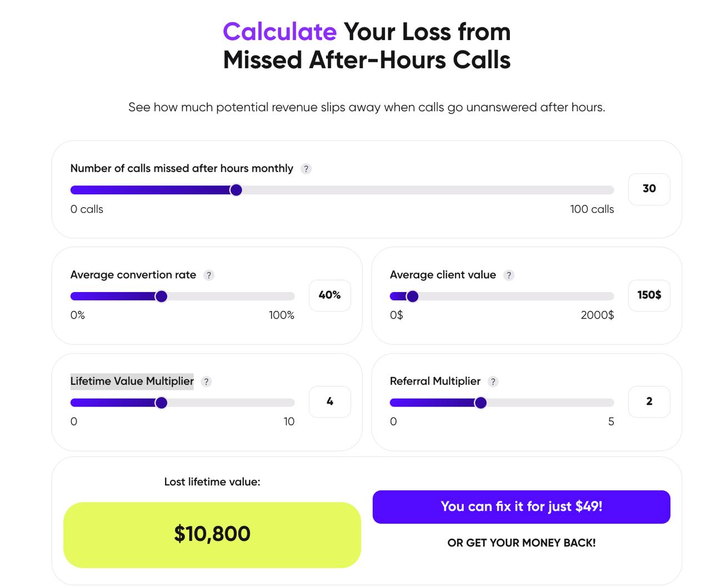Click the referral multiplier value box showing 2

tap(649, 401)
